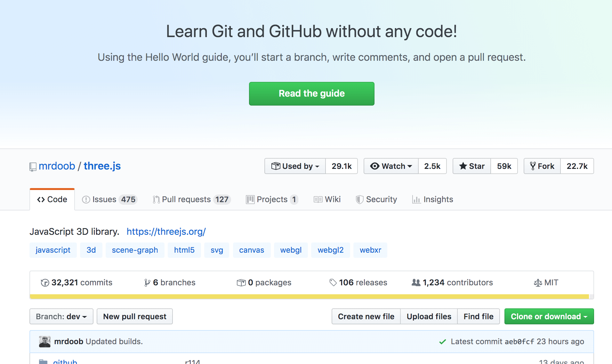View the 1,234 contributors list
612x364 pixels.
pyautogui.click(x=452, y=282)
